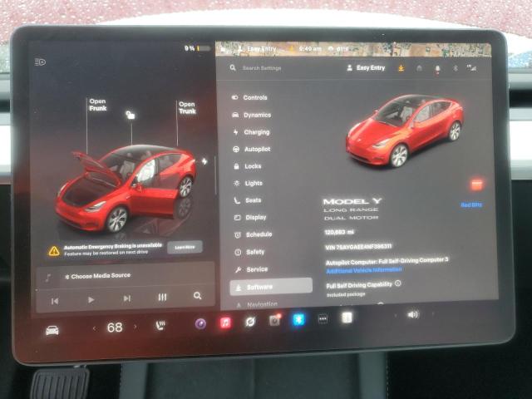Open the car controls icon in bottom bar

pyautogui.click(x=52, y=330)
